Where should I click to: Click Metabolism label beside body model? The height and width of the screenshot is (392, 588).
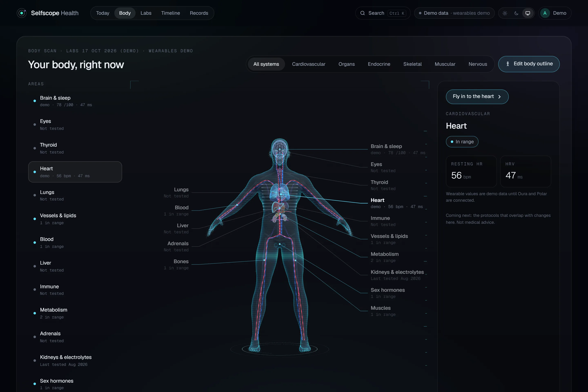pos(384,257)
